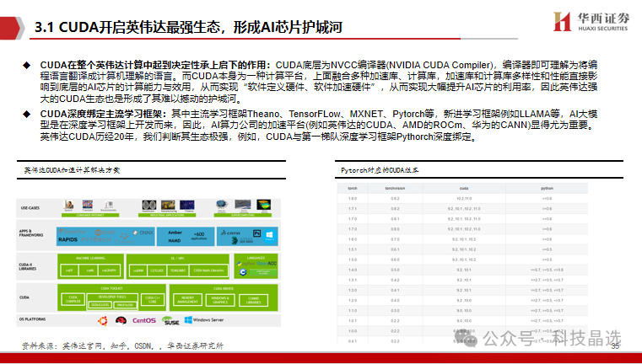Click the OpenACC logo

coord(267,263)
